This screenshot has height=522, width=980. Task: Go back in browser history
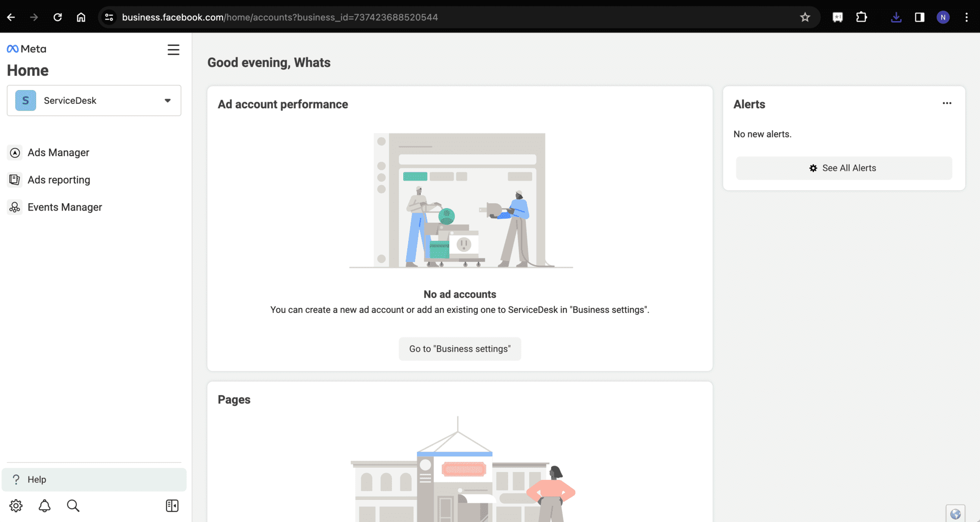click(x=11, y=18)
